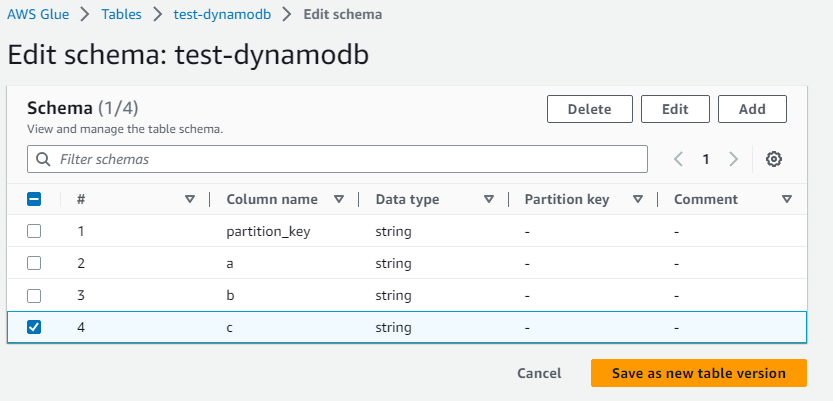Go to previous page arrow
The width and height of the screenshot is (833, 401).
tap(678, 159)
